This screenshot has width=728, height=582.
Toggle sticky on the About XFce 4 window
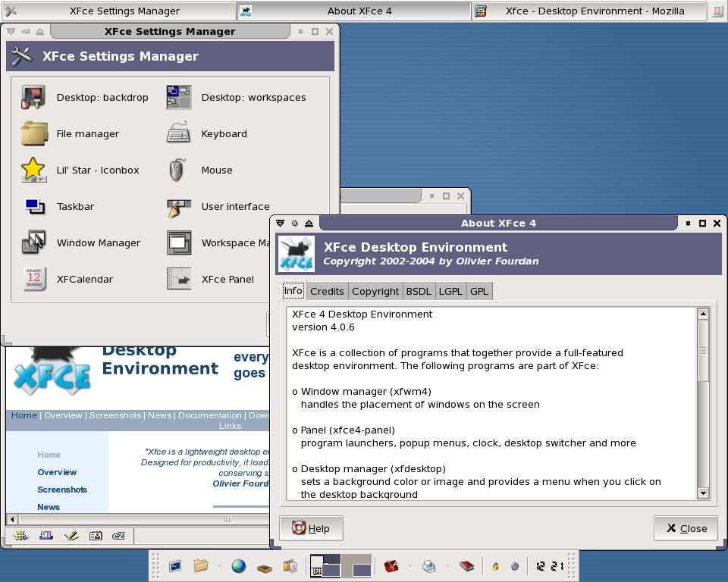(294, 224)
